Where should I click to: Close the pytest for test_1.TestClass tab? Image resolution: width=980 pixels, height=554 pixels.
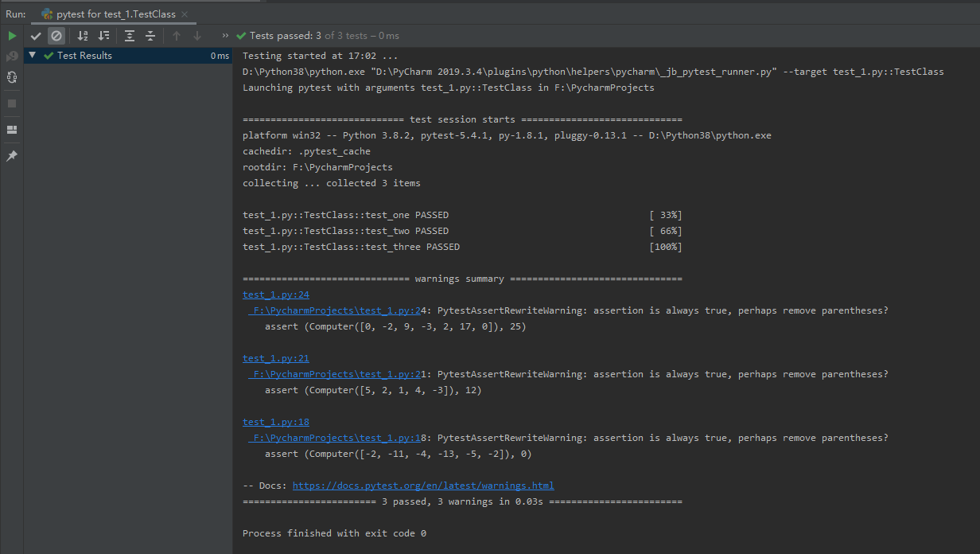coord(185,14)
